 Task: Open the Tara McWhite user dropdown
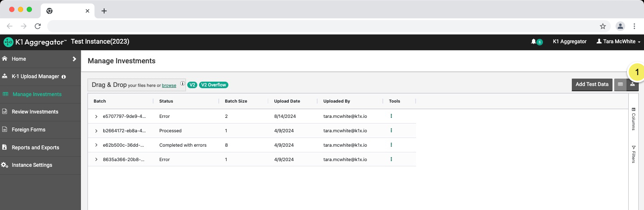coord(618,41)
